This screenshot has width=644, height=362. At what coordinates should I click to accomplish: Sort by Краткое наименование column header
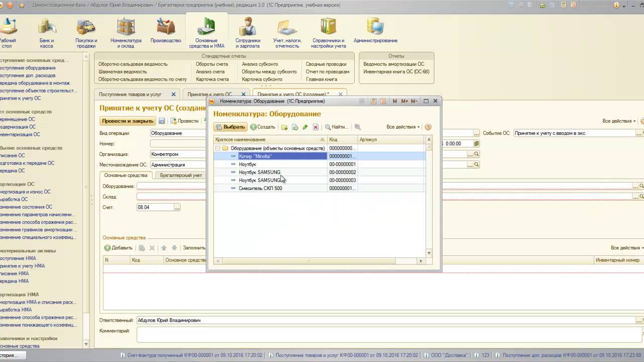[270, 139]
